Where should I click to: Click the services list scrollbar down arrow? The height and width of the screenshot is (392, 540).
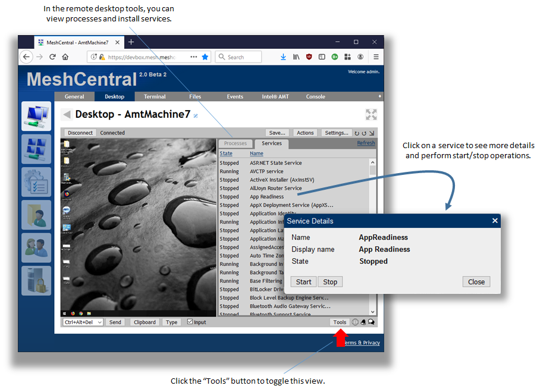click(373, 312)
